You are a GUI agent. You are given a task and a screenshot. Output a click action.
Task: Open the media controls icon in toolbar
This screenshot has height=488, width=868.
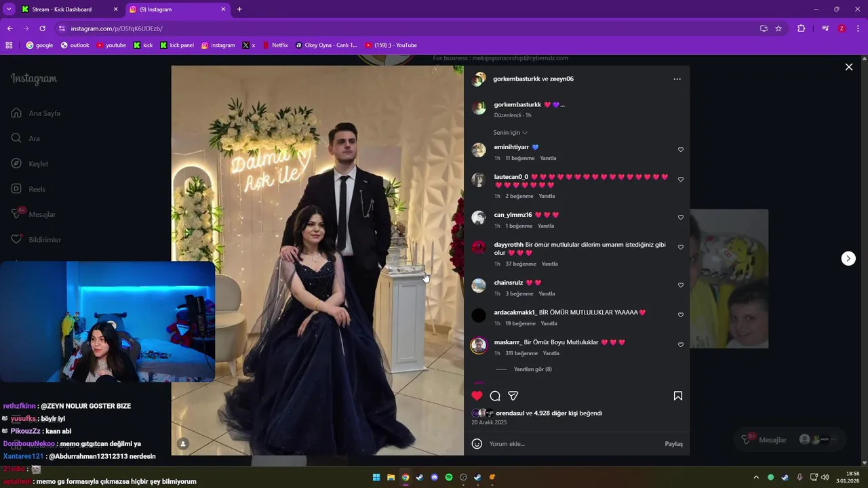825,28
